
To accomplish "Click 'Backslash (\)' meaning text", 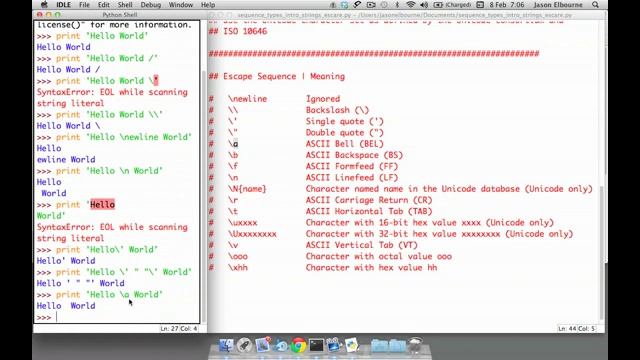I will (x=338, y=110).
